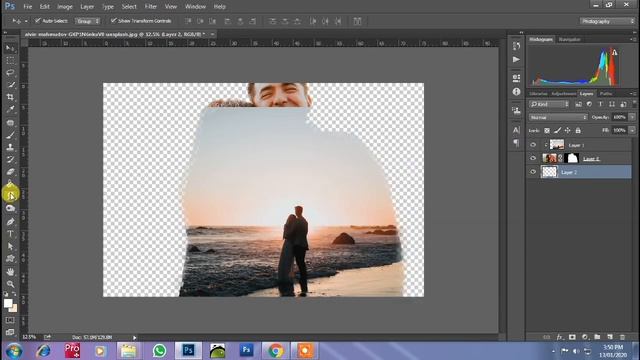Change screen mode icon in toolbox
The image size is (640, 360).
[10, 332]
